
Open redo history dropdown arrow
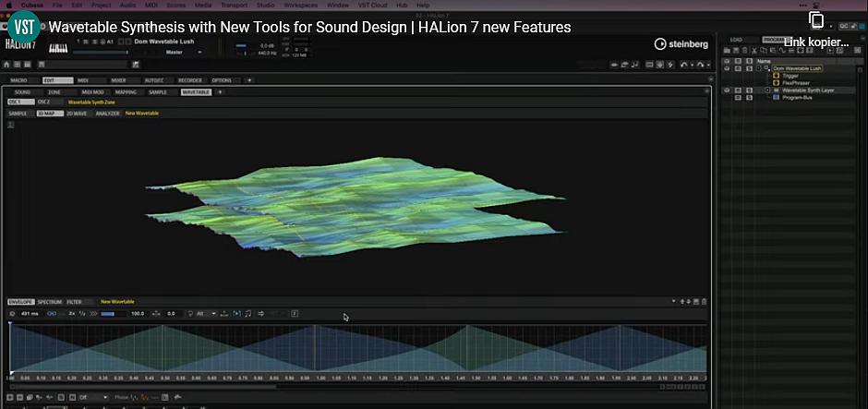pyautogui.click(x=708, y=66)
